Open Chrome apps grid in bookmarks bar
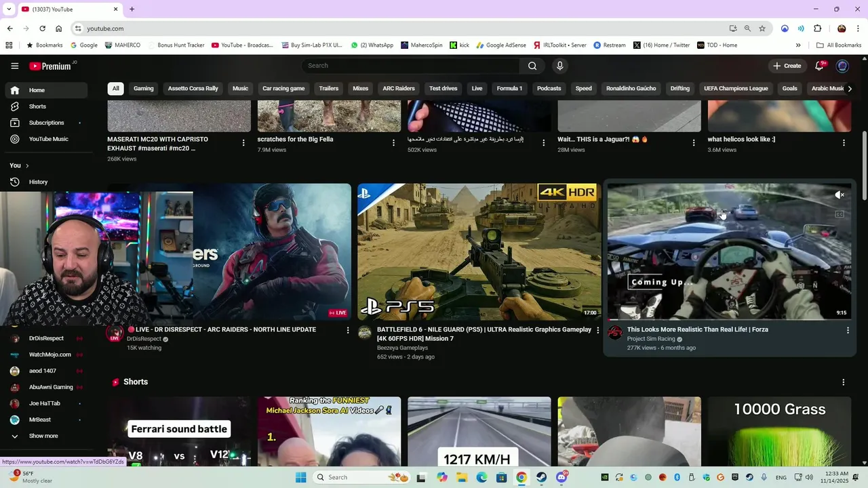This screenshot has width=868, height=488. [9, 45]
